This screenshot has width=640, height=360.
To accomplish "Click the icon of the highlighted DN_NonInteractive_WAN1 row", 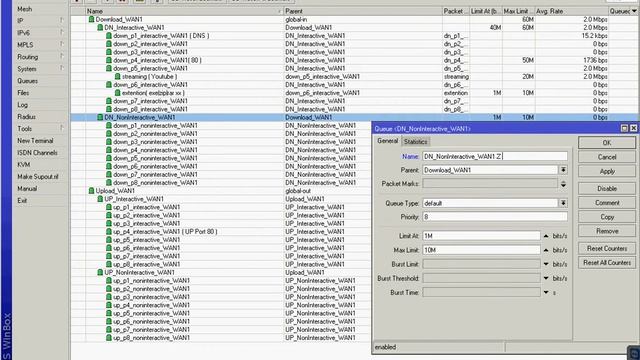I will (100, 117).
